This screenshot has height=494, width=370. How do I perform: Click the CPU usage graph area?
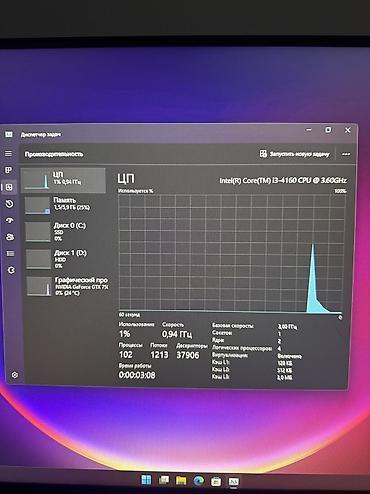tap(231, 254)
